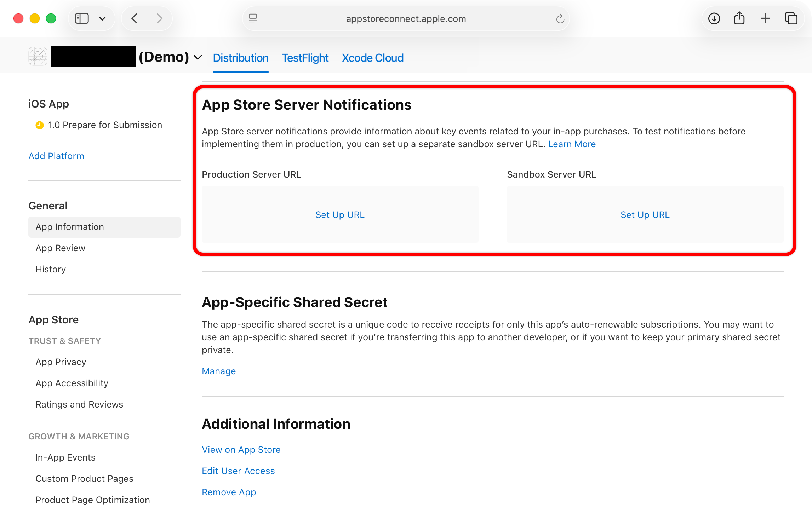The height and width of the screenshot is (508, 812).
Task: Select App Information in sidebar
Action: [104, 227]
